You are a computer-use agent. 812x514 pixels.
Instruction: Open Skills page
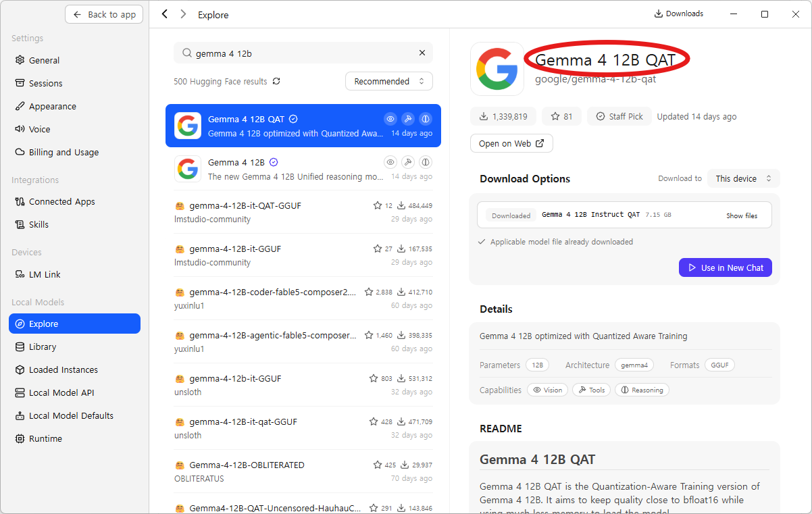pyautogui.click(x=74, y=224)
